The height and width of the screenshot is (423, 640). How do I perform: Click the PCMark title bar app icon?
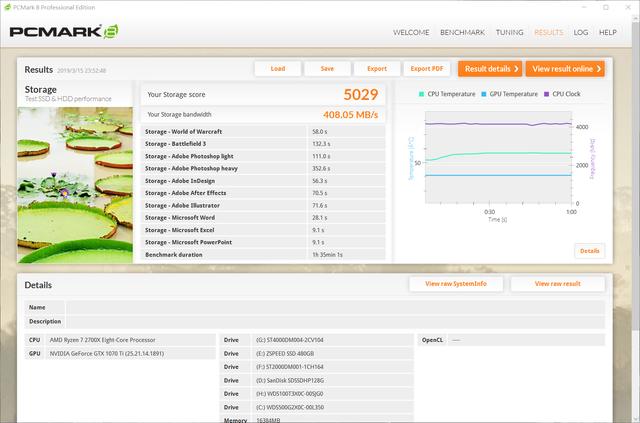pyautogui.click(x=7, y=7)
